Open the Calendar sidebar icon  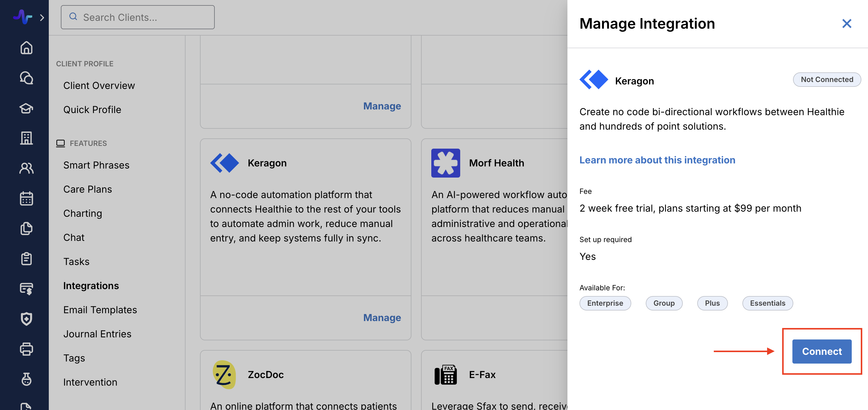pyautogui.click(x=26, y=198)
